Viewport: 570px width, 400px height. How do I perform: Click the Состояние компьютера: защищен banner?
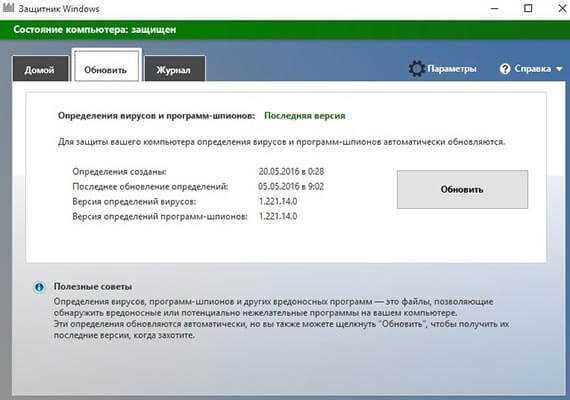285,29
